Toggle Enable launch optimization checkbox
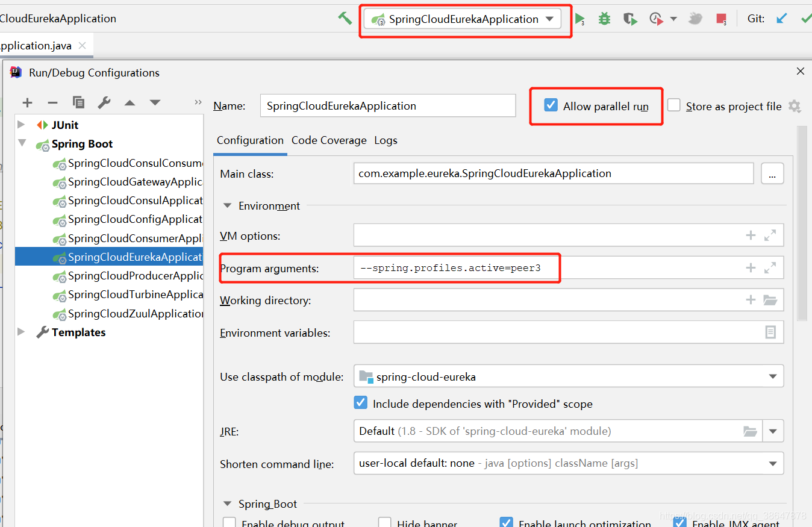The height and width of the screenshot is (527, 812). click(507, 522)
